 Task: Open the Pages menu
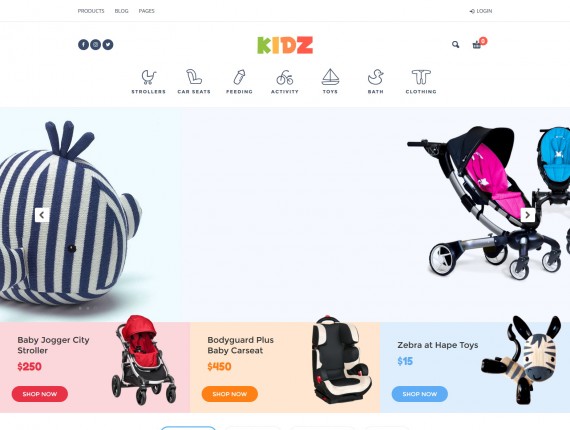tap(146, 11)
